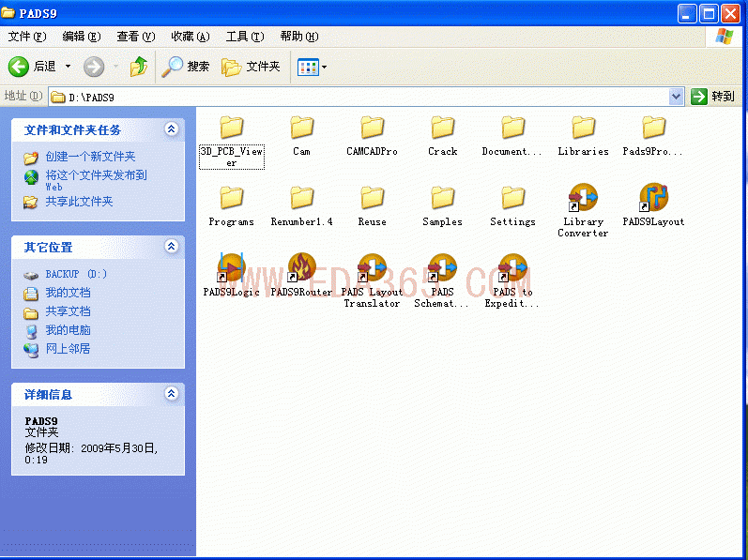Open the Reuse folder
Viewport: 748px width, 560px height.
(x=372, y=206)
